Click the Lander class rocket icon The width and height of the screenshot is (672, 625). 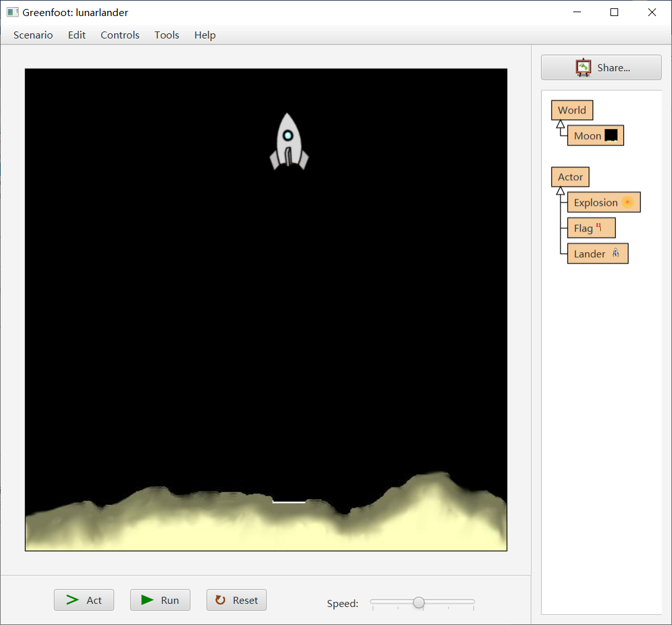(x=616, y=253)
